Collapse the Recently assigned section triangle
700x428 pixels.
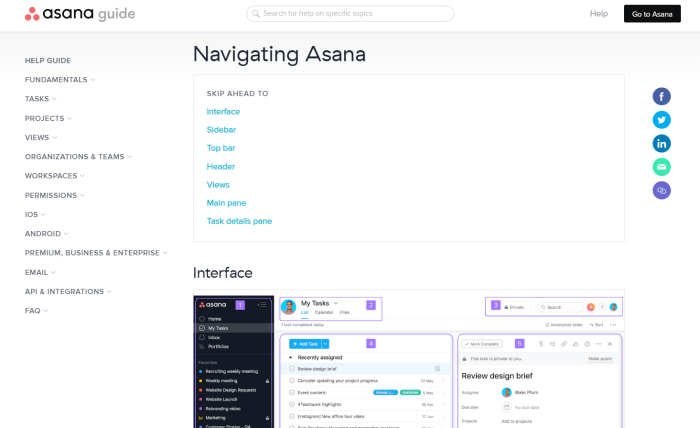click(291, 357)
